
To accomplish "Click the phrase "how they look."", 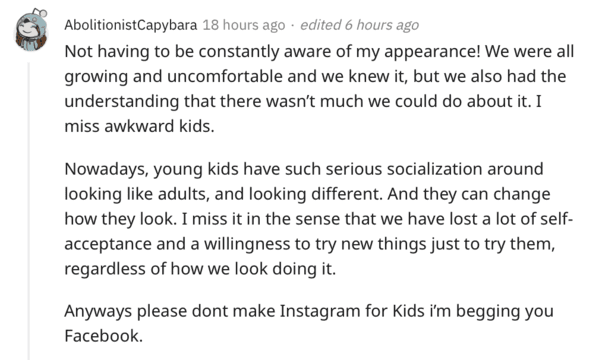I will (119, 219).
